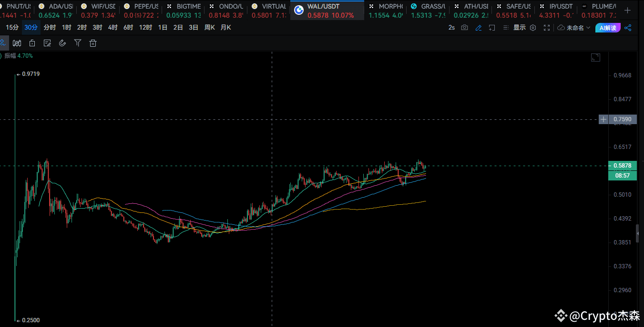The image size is (644, 327).
Task: Select the 1日 timeframe
Action: [x=163, y=27]
